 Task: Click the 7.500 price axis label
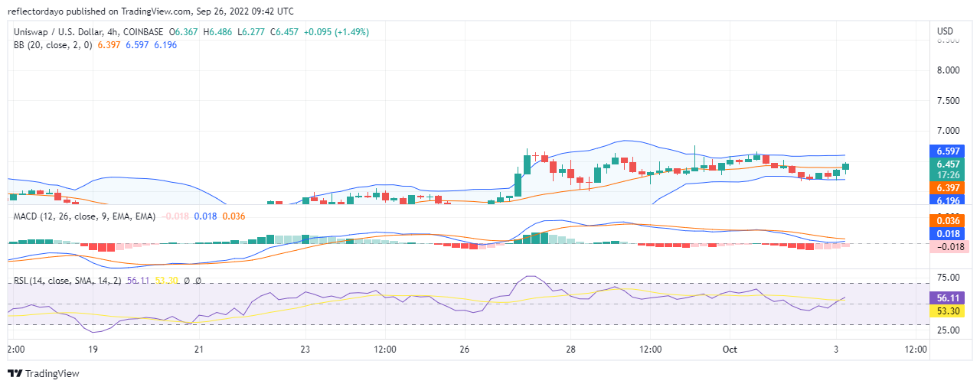click(x=948, y=101)
